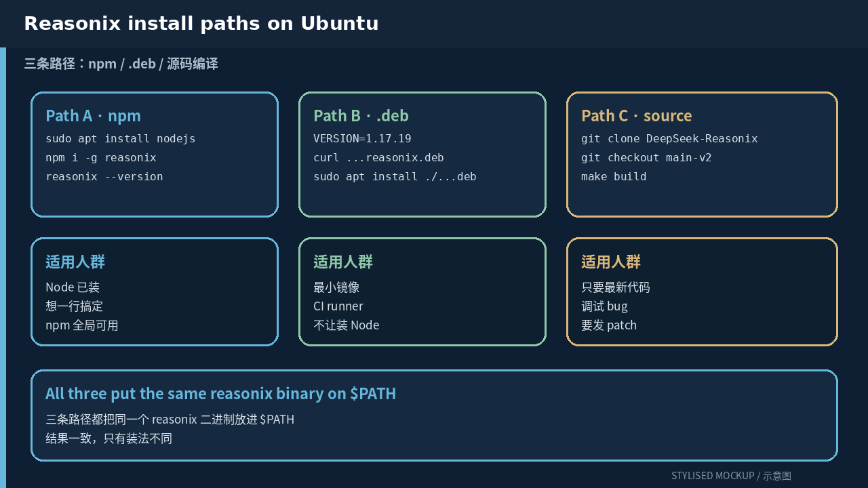The height and width of the screenshot is (488, 868).
Task: Click the 'npm 全局可用' line
Action: pos(82,325)
